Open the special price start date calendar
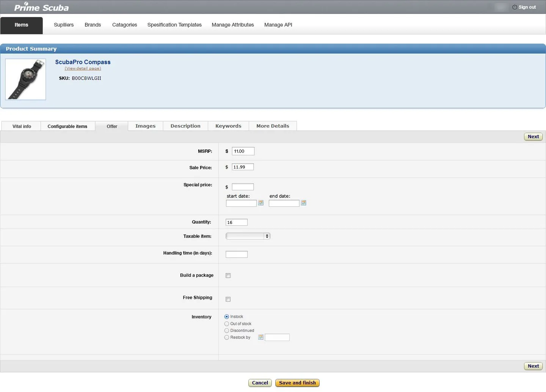Viewport: 546px width, 392px height. (x=261, y=203)
